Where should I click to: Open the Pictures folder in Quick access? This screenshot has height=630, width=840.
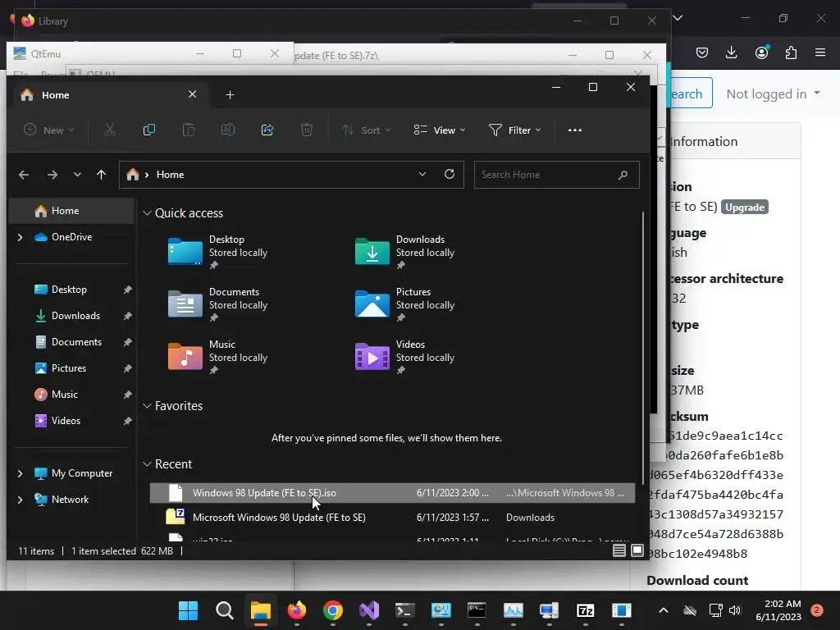coord(405,304)
